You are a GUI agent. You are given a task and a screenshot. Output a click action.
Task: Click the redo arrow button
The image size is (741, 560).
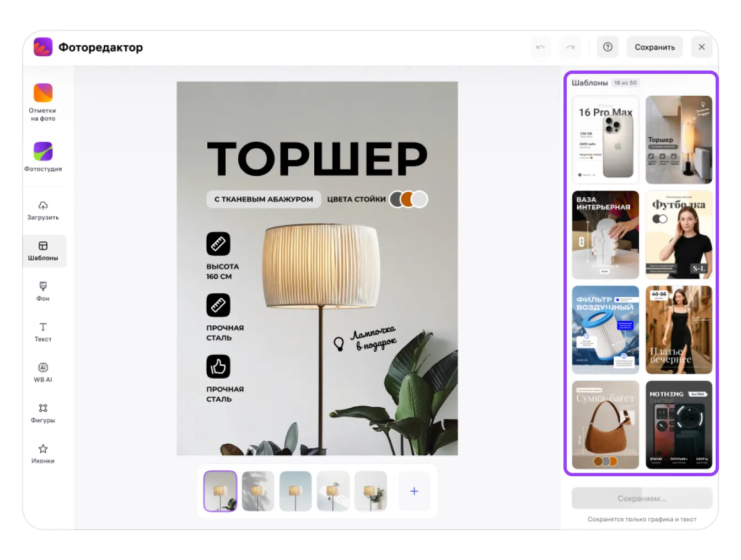point(571,47)
